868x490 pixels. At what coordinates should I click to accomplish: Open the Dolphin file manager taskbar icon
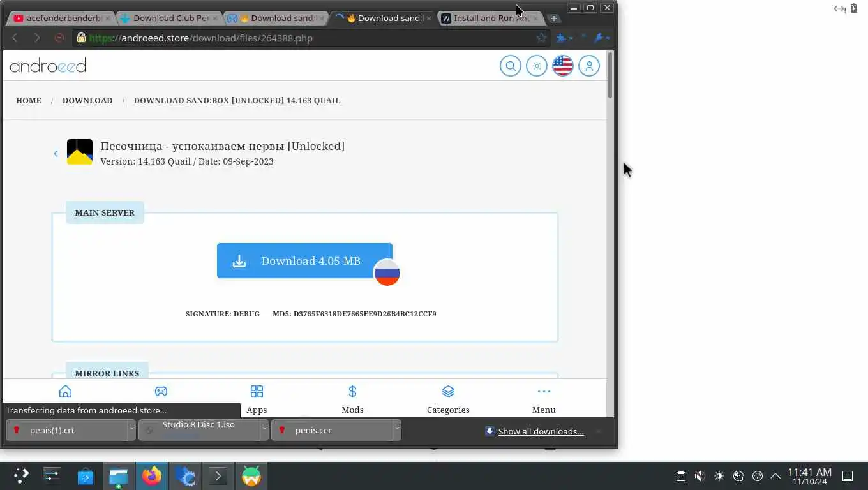click(119, 475)
